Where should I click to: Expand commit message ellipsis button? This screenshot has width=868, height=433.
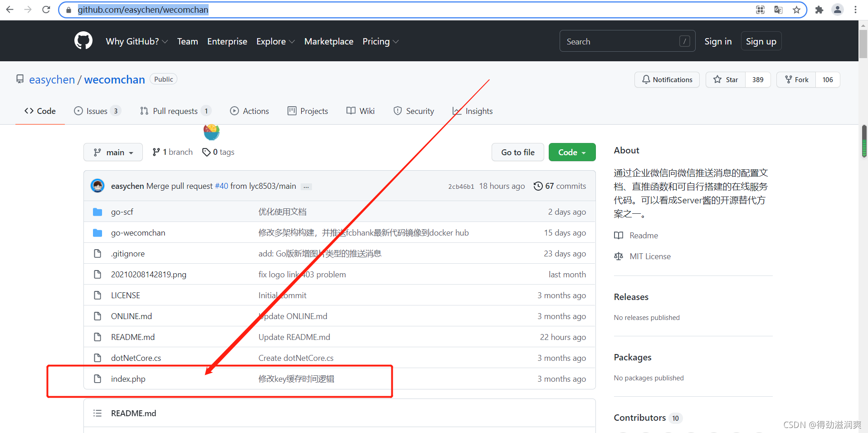[307, 187]
